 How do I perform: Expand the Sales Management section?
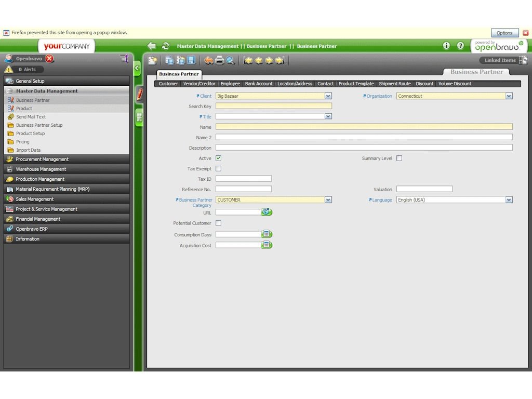[66, 199]
